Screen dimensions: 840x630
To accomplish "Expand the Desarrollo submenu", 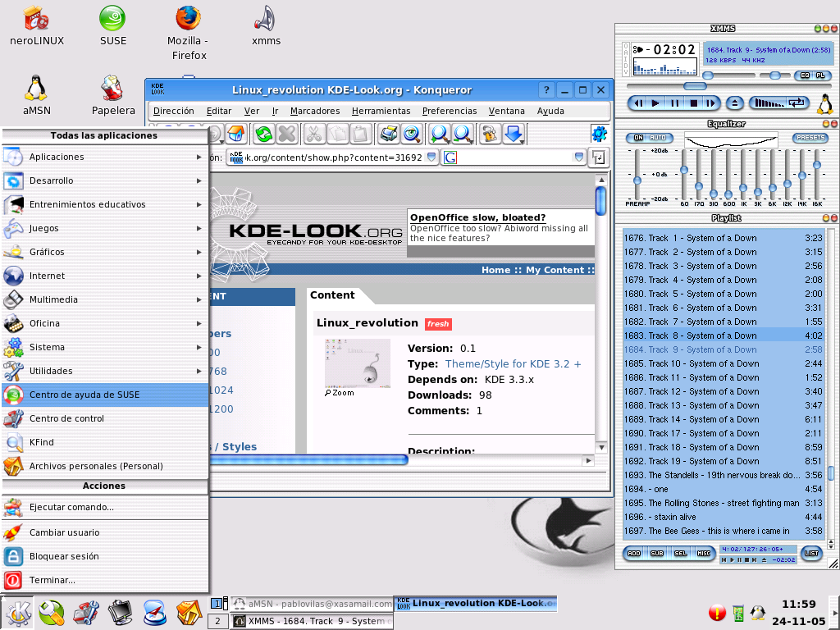I will (104, 180).
